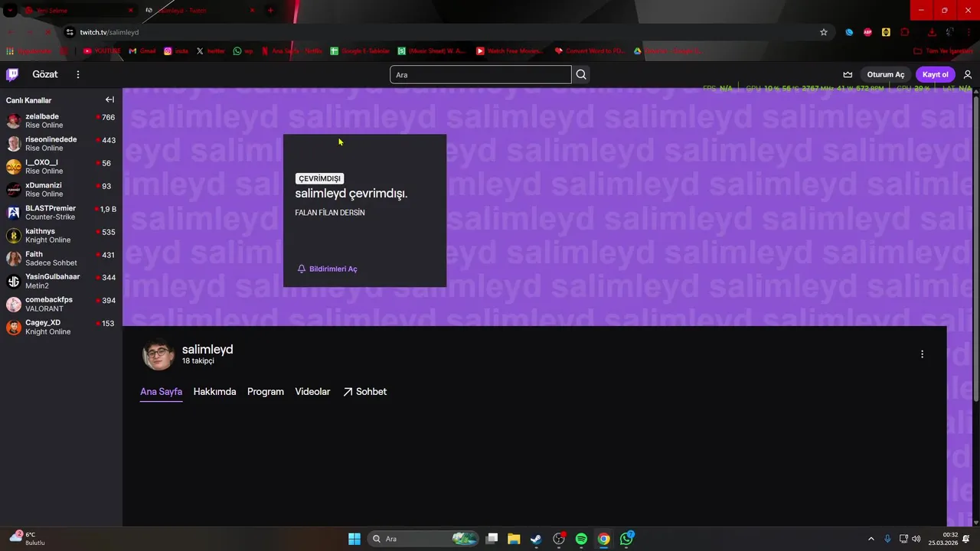Viewport: 980px width, 551px height.
Task: Click the 18 takipçi follower count
Action: click(198, 361)
